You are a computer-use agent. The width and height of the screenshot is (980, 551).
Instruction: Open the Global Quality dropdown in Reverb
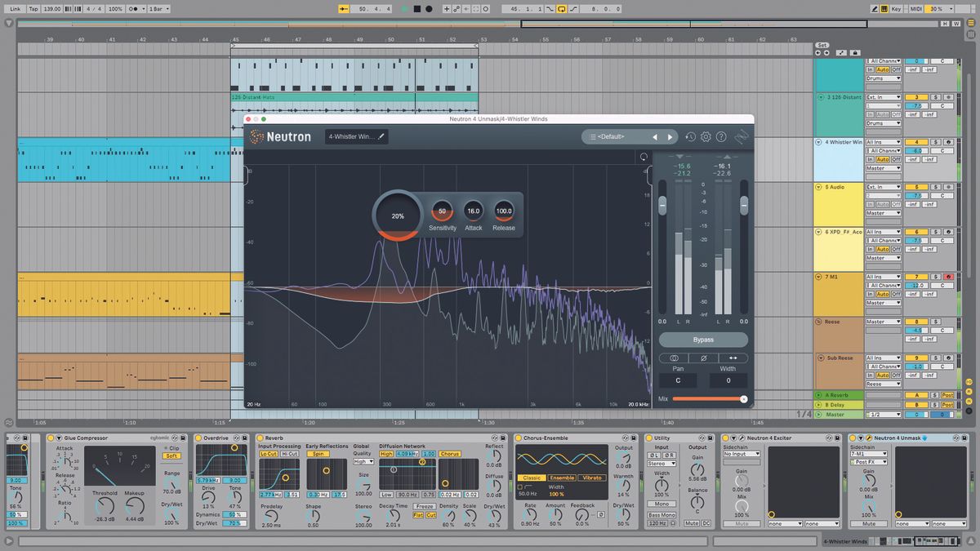point(363,461)
